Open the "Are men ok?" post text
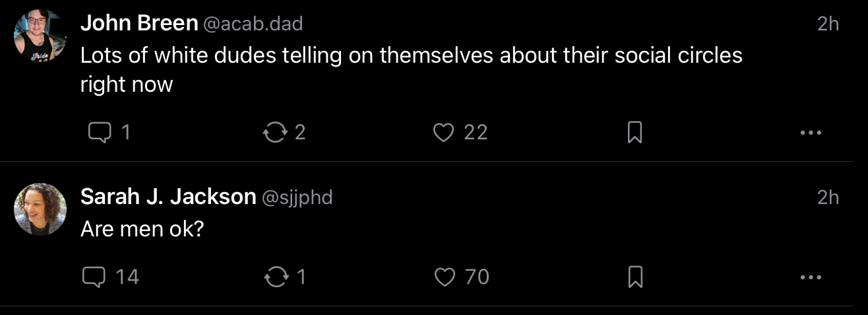 tap(140, 229)
